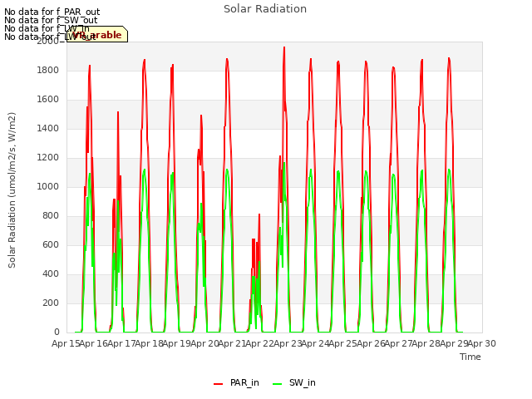The height and width of the screenshot is (399, 532).
Task: Click the SW_in legend entry
Action: [x=294, y=382]
